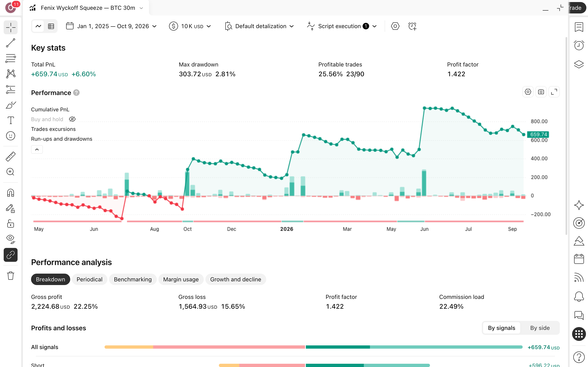Image resolution: width=588 pixels, height=367 pixels.
Task: Open the alerts alarm clock icon
Action: click(x=579, y=45)
